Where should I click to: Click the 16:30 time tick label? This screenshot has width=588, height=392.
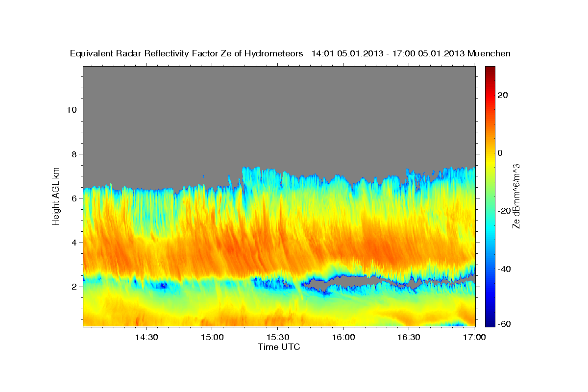pyautogui.click(x=409, y=337)
